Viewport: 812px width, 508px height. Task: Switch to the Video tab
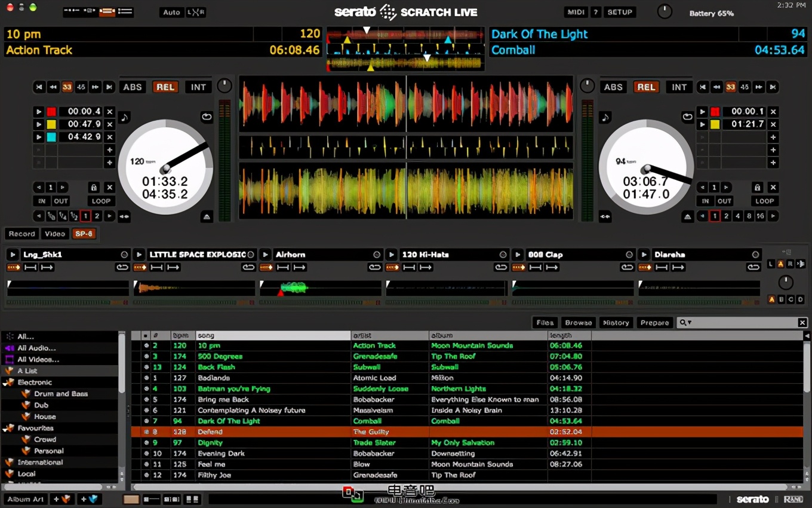click(x=54, y=234)
